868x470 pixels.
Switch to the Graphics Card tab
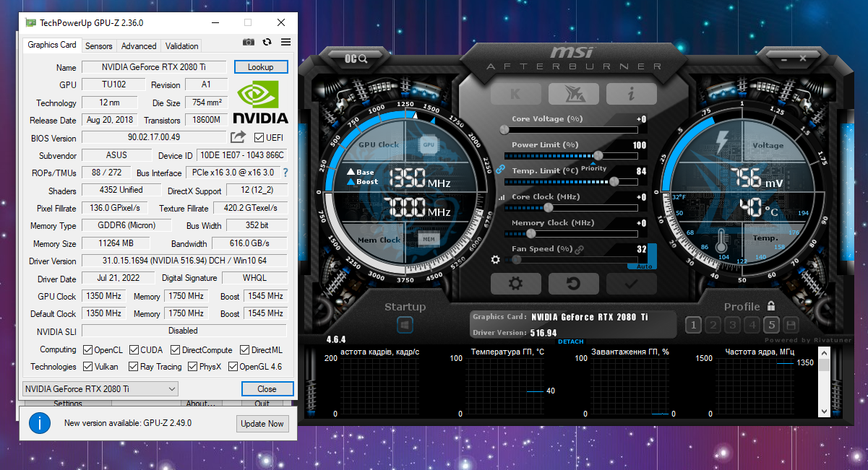(52, 45)
